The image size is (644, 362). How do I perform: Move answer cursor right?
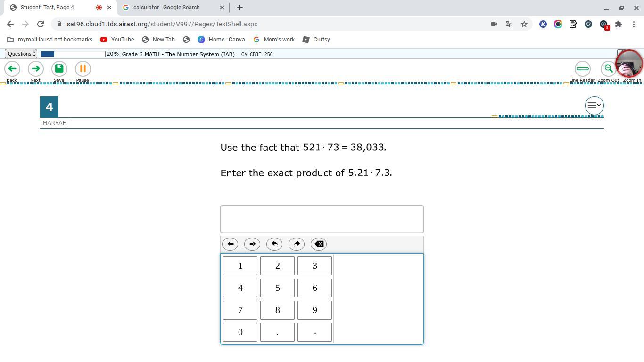click(x=252, y=244)
